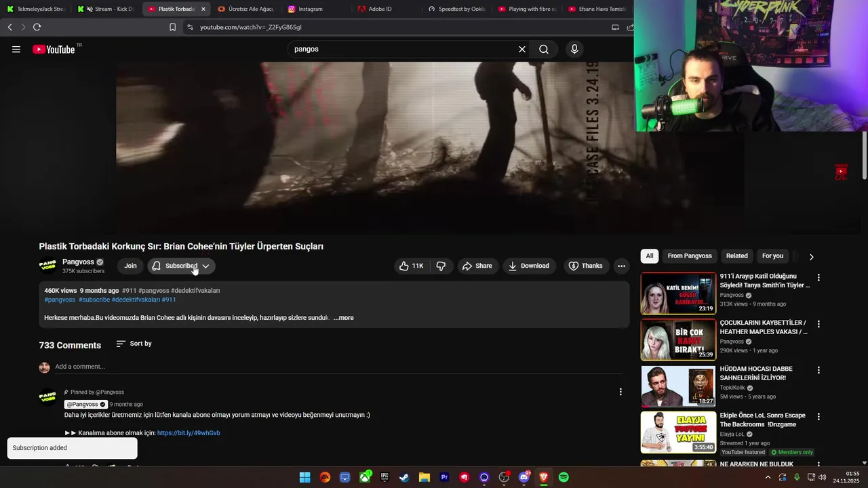
Task: Go back with the browser back arrow
Action: pyautogui.click(x=9, y=27)
